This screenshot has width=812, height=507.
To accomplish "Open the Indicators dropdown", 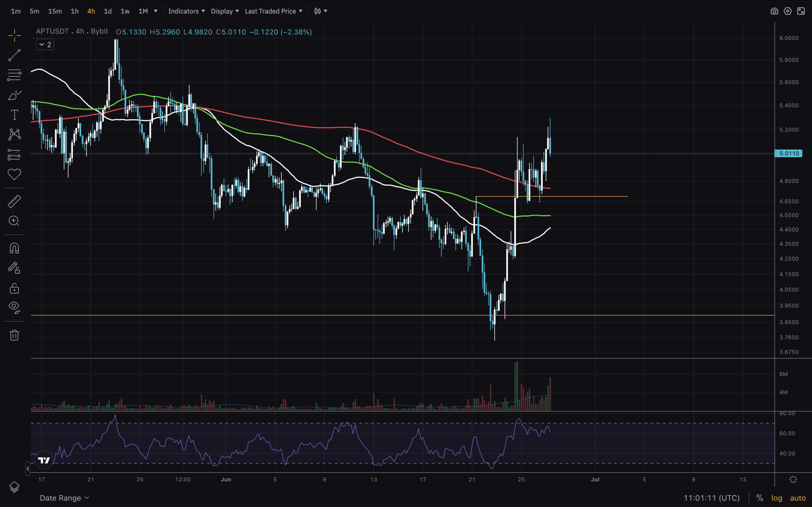I will coord(186,11).
